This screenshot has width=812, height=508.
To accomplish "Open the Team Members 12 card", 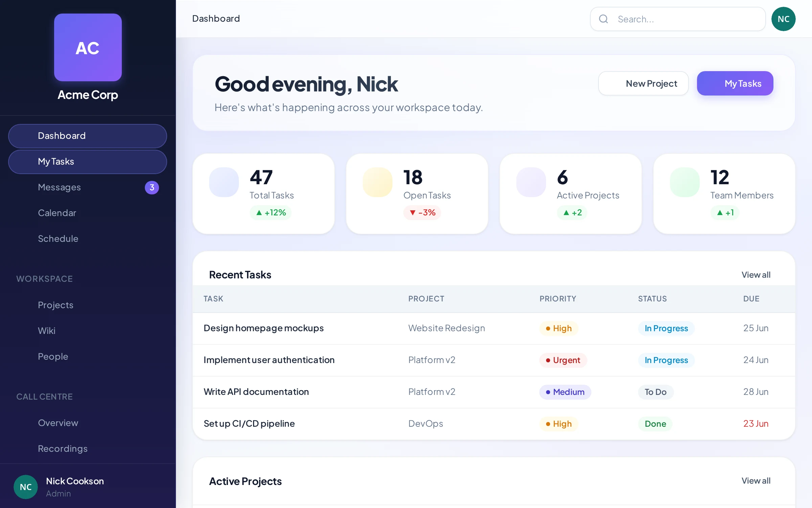I will click(724, 194).
